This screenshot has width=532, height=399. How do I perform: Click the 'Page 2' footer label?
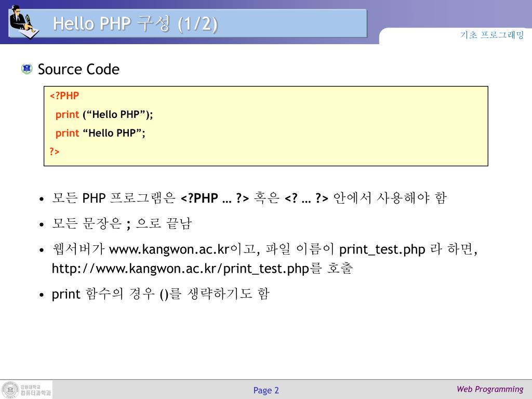pos(266,390)
